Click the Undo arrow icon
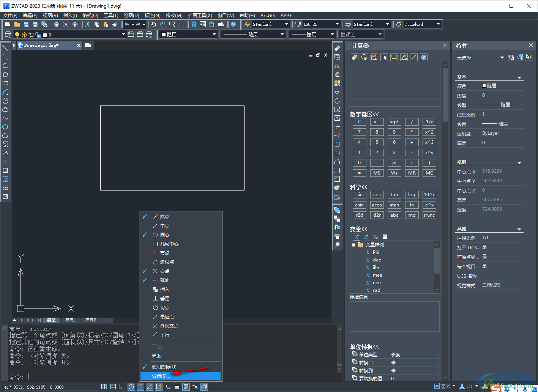Screen dimensions: 538x392 pyautogui.click(x=127, y=24)
